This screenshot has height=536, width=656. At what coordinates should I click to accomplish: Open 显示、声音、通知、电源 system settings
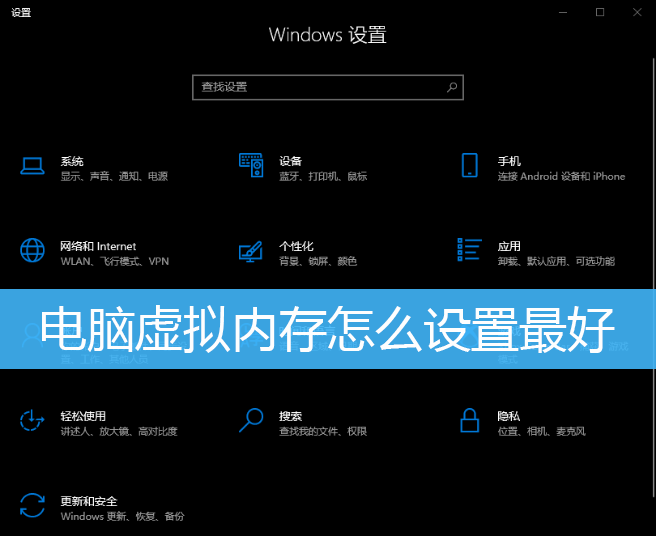point(114,177)
